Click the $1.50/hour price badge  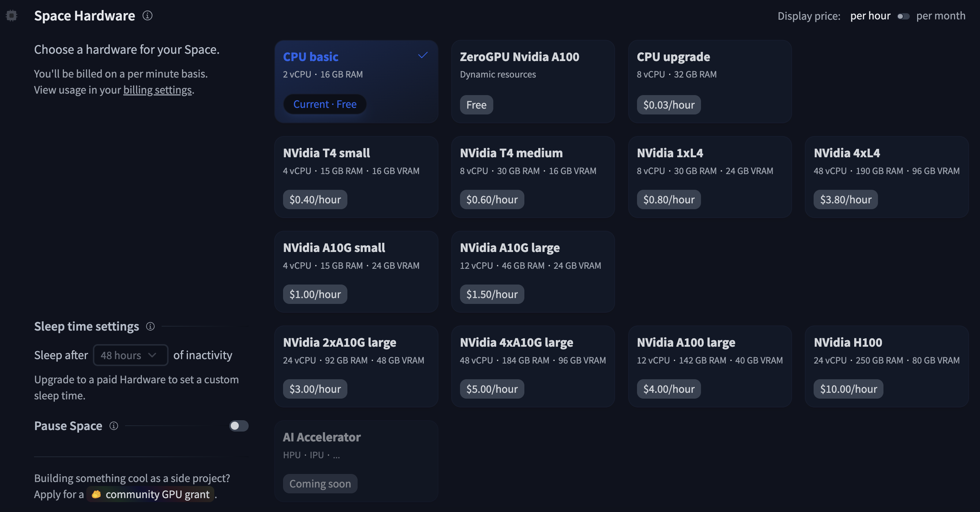pyautogui.click(x=492, y=294)
